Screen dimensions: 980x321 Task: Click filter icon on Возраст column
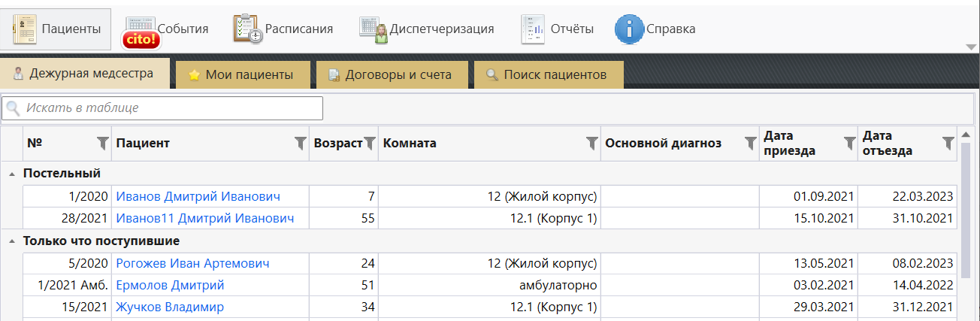click(x=370, y=143)
